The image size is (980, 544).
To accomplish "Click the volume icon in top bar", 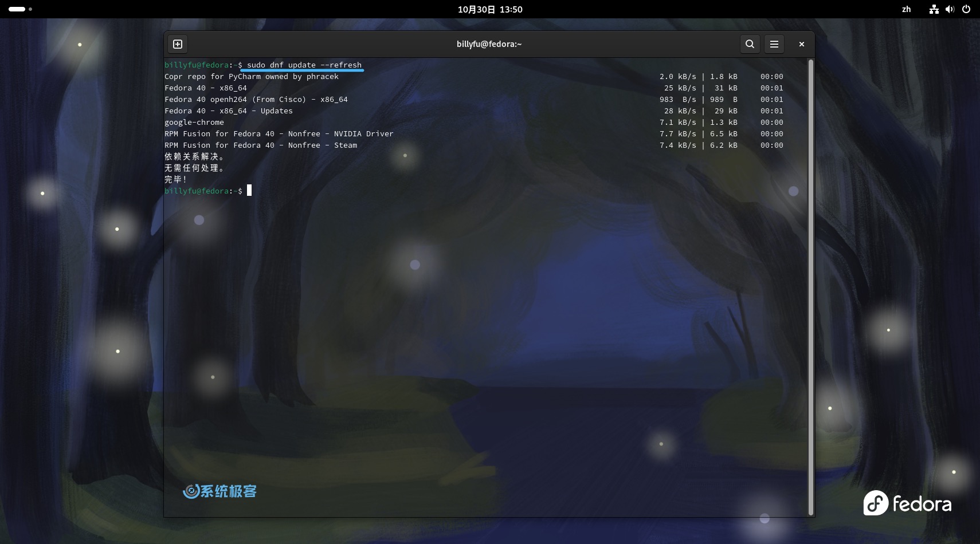I will tap(950, 9).
